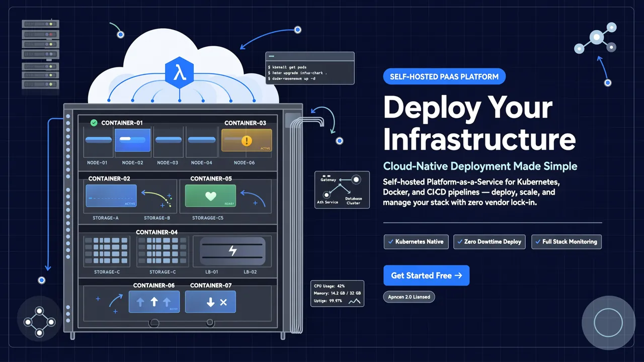Screen dimensions: 644x362
Task: Click the "Cloud-Native Deployment Made Simple" subheading
Action: (480, 166)
